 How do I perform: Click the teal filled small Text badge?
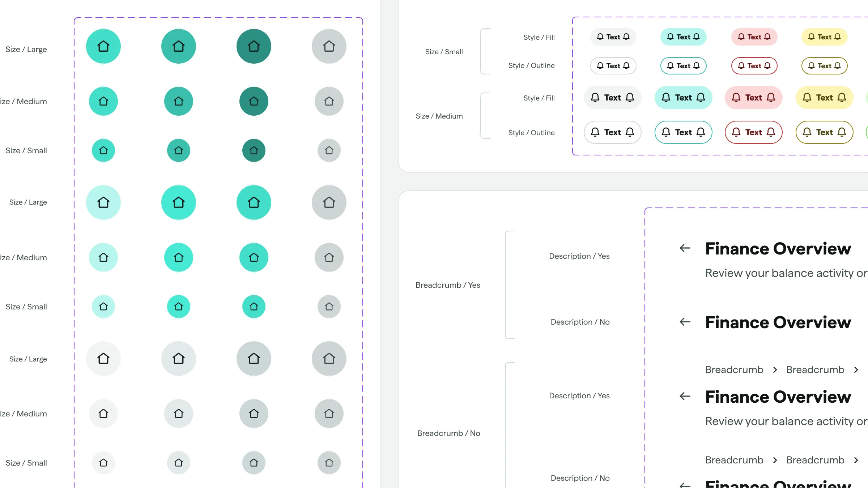tap(683, 37)
